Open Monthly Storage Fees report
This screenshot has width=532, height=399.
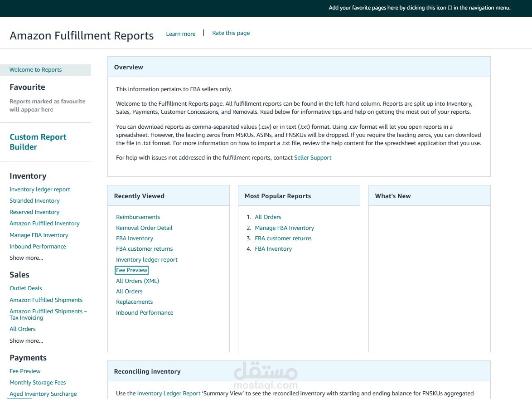38,382
